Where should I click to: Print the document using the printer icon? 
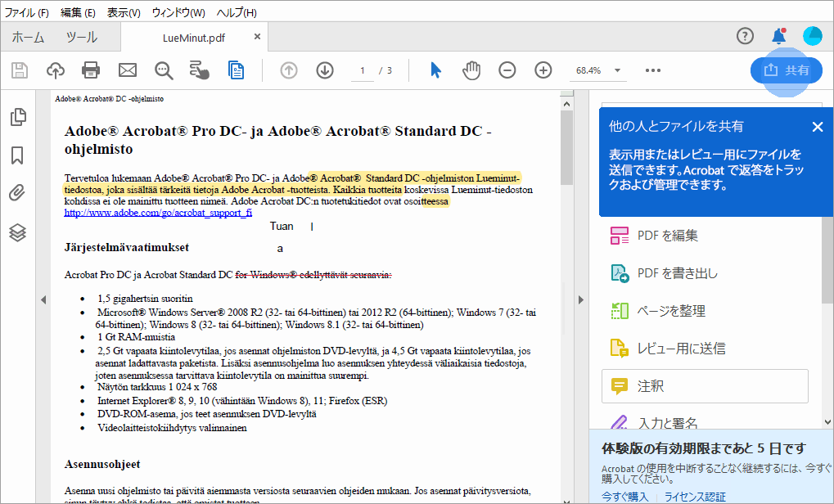click(x=91, y=70)
